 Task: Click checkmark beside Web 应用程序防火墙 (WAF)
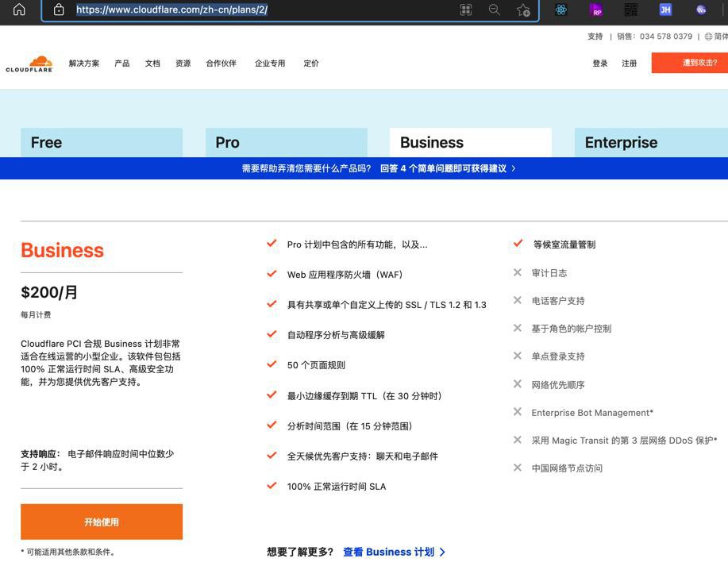(x=272, y=274)
